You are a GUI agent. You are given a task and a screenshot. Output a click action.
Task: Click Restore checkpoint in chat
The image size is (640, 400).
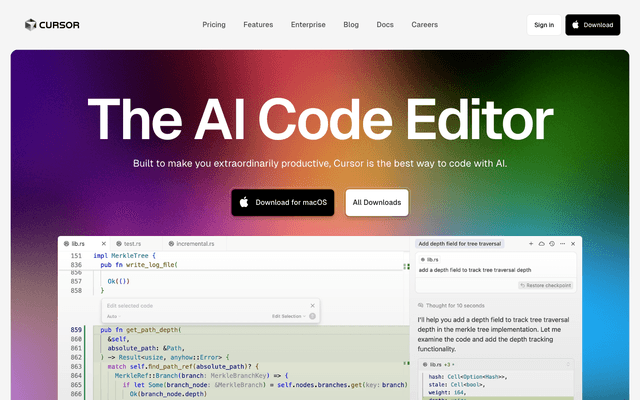(x=546, y=285)
